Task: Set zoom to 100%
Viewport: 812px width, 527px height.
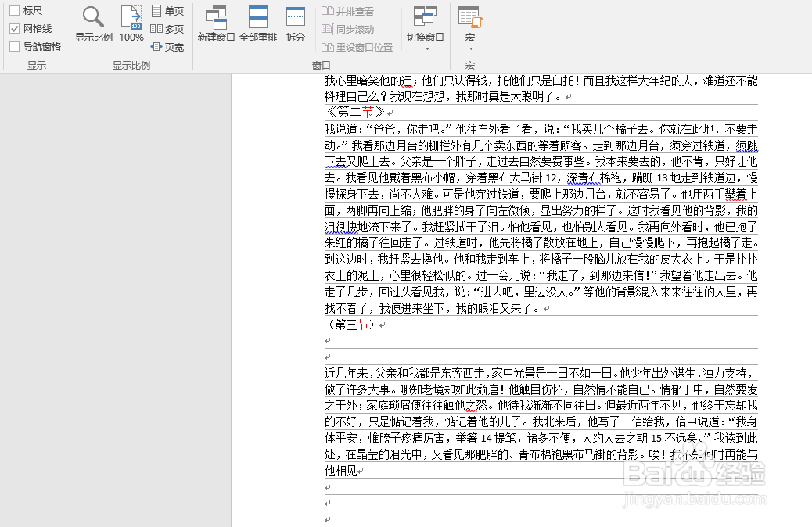Action: [x=131, y=24]
